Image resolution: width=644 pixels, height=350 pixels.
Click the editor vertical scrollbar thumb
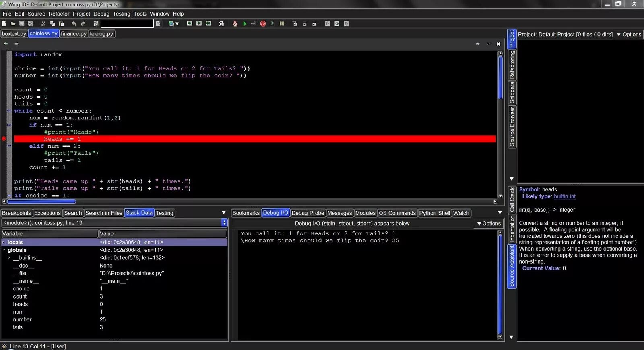[500, 77]
